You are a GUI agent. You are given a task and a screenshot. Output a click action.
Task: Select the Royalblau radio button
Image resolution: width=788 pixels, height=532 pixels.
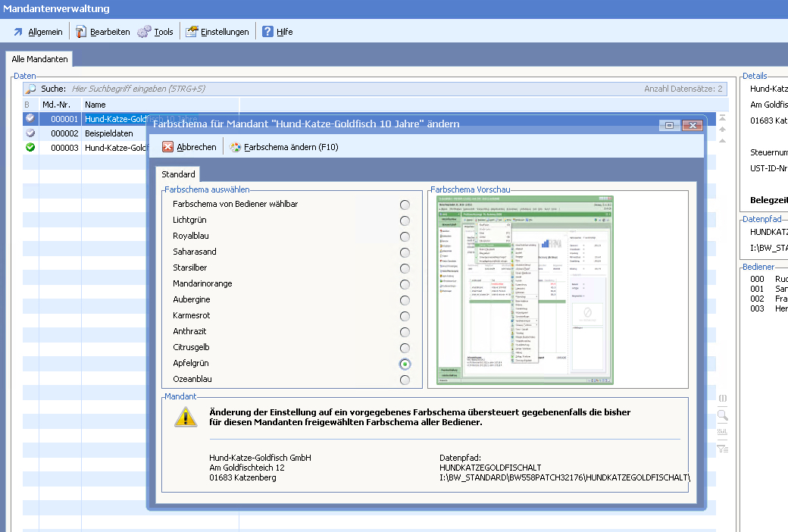click(x=405, y=236)
